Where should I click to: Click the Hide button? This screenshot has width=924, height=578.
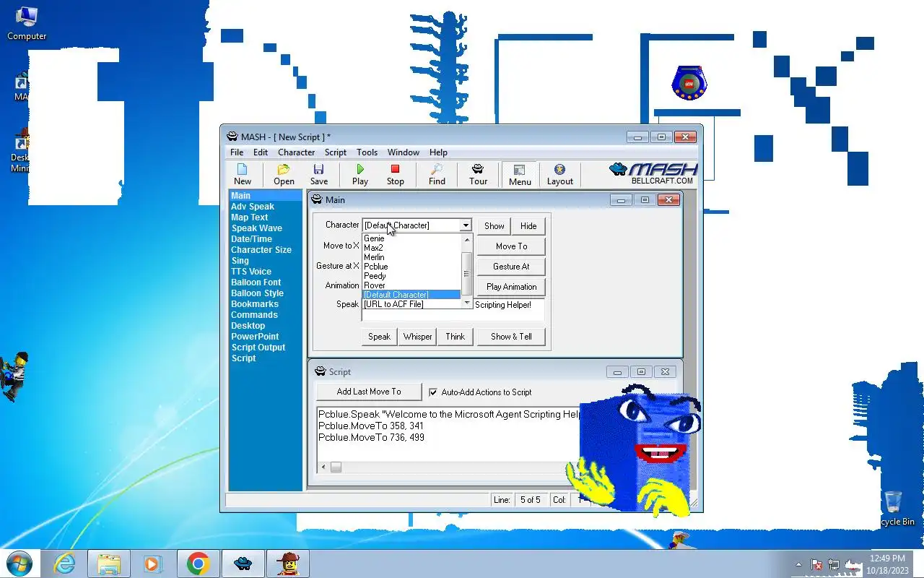click(x=528, y=226)
